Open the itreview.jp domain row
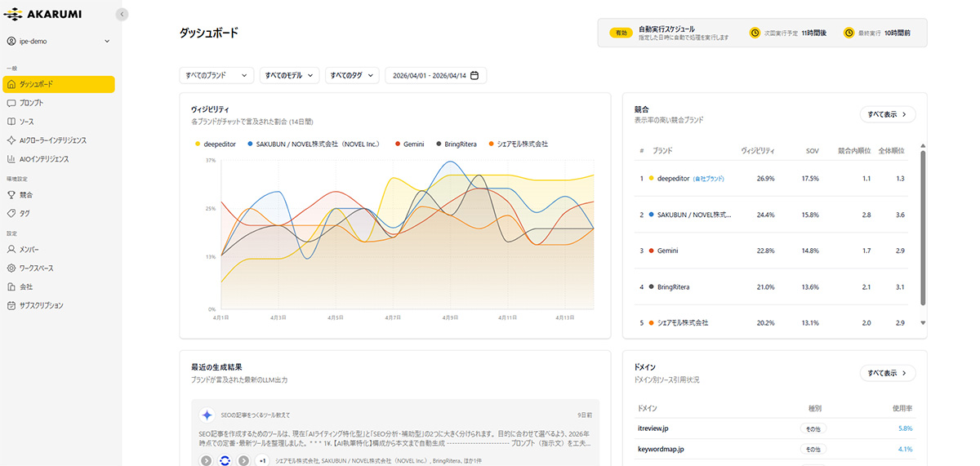Viewport: 980px width, 466px height. [x=774, y=428]
